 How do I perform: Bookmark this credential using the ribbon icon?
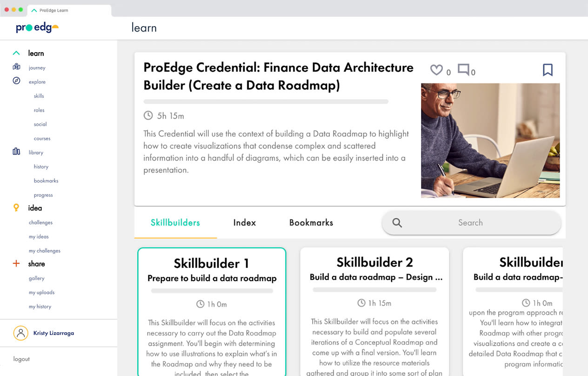point(548,69)
